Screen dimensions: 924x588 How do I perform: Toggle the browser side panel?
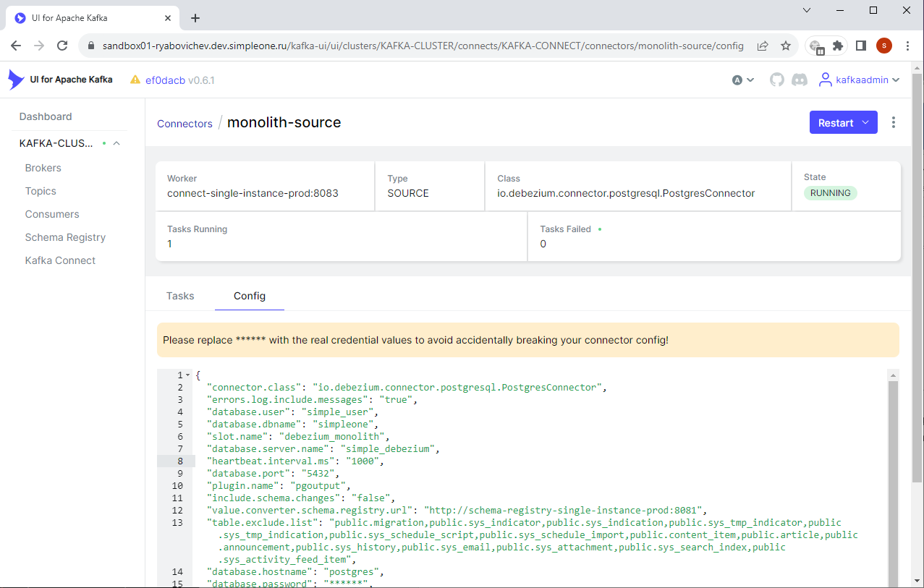(861, 46)
